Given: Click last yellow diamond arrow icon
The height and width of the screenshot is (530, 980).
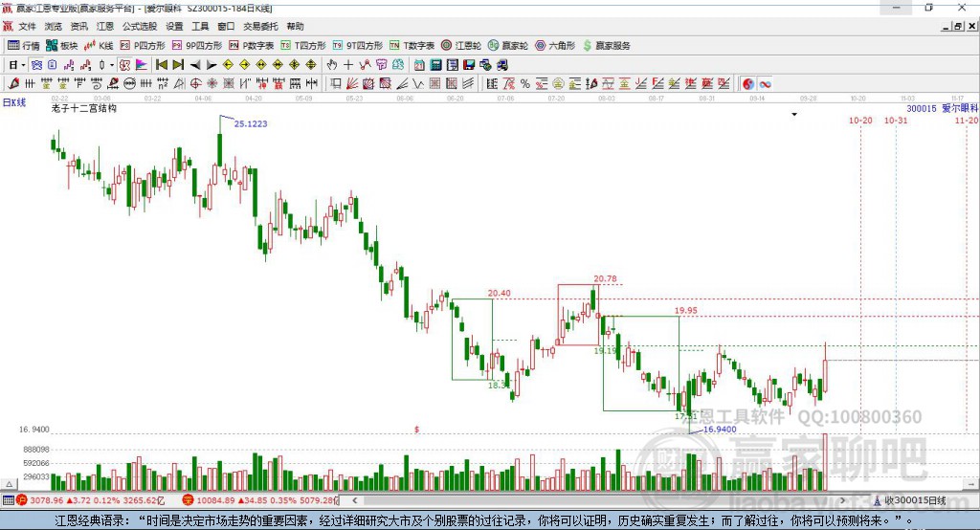Looking at the screenshot, I should click(x=311, y=65).
